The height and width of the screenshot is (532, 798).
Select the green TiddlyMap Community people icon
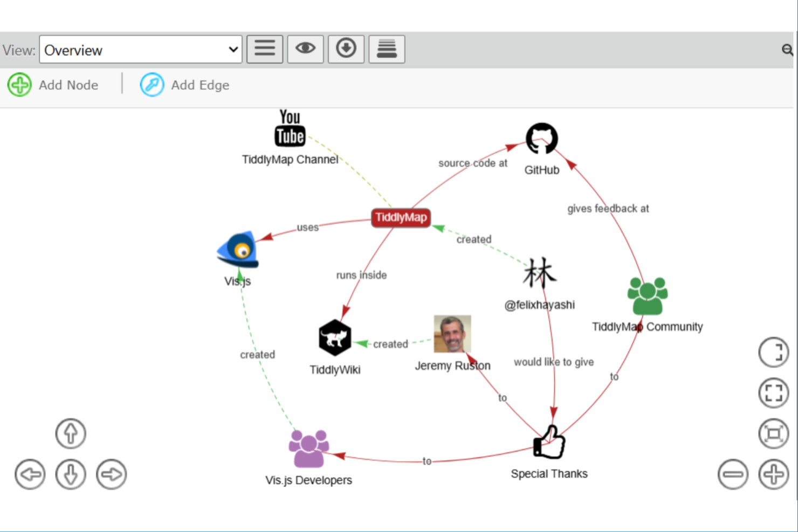648,296
